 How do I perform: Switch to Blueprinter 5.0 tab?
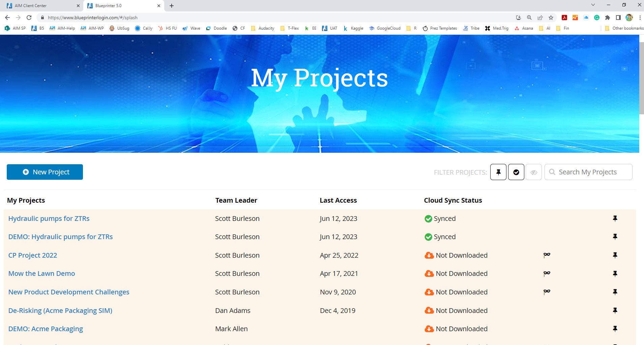click(x=123, y=6)
